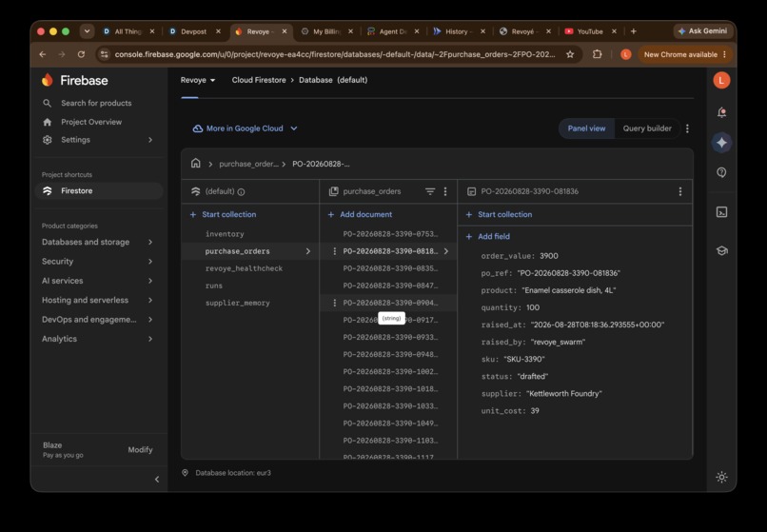Switch to the Devpost tab
This screenshot has width=767, height=532.
(194, 31)
